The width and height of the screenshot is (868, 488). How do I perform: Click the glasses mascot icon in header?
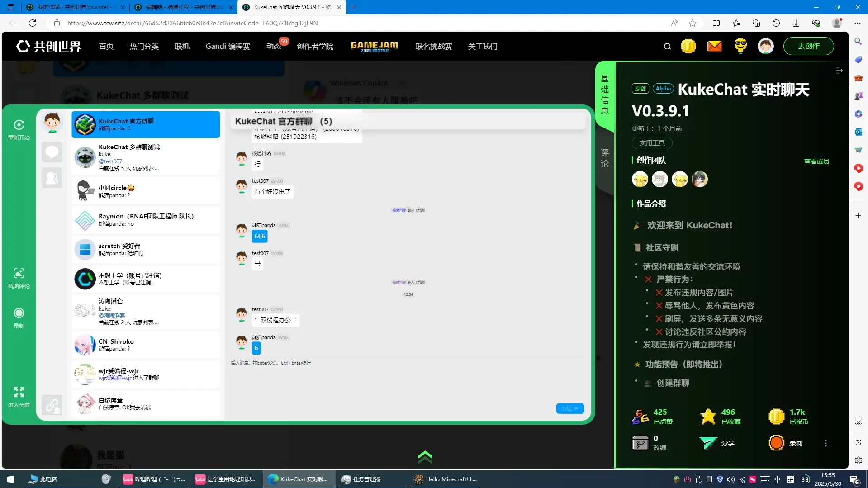(741, 46)
